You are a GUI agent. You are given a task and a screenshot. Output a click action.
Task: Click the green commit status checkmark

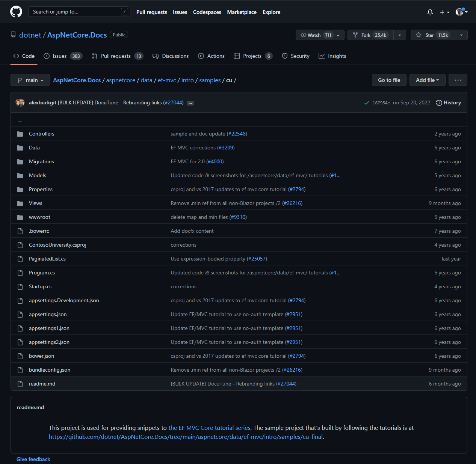(x=367, y=103)
